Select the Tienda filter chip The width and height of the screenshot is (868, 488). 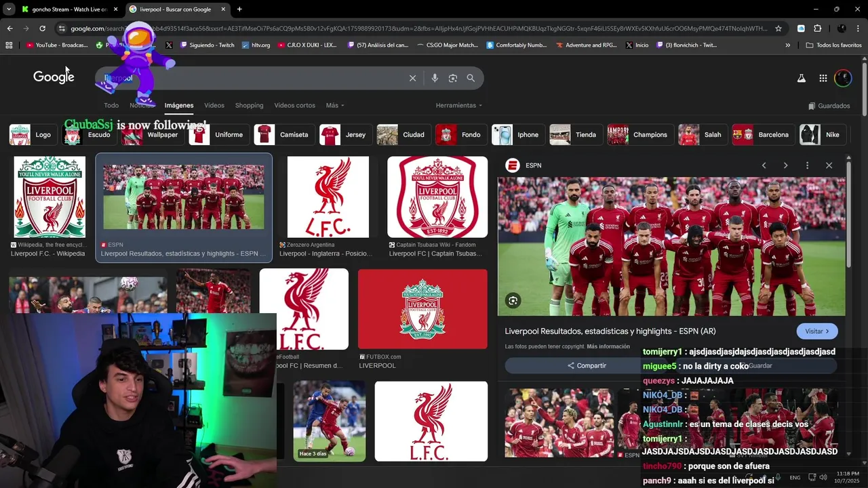coord(576,135)
